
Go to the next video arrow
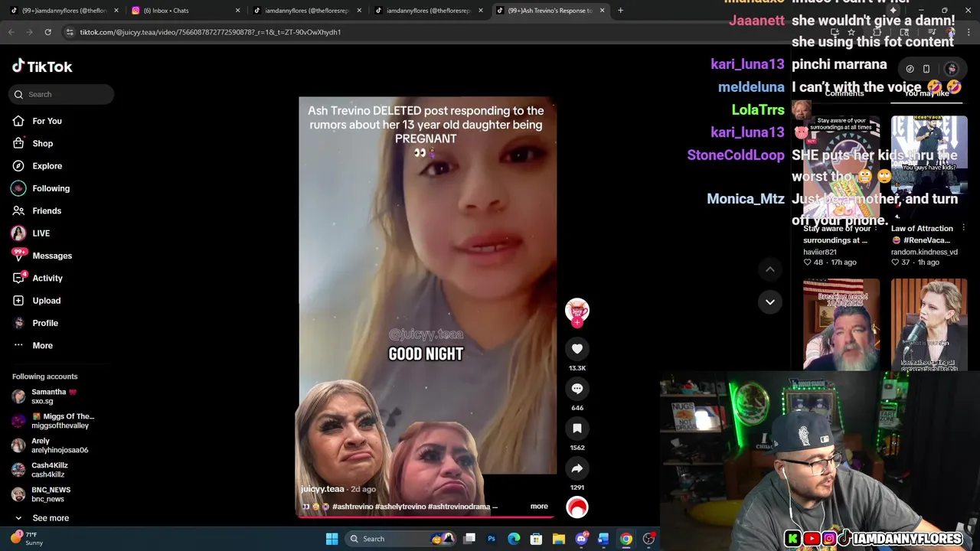[x=770, y=302]
